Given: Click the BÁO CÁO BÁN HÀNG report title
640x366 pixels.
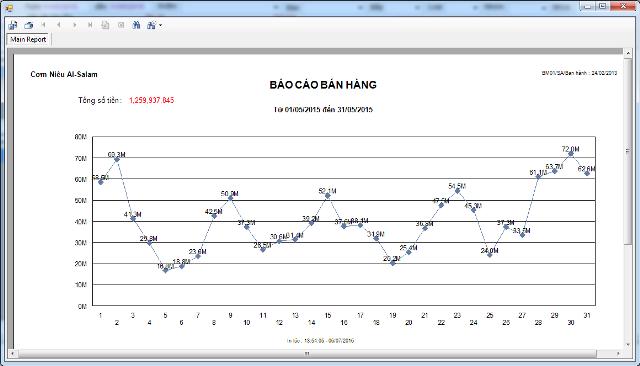Looking at the screenshot, I should [x=323, y=85].
